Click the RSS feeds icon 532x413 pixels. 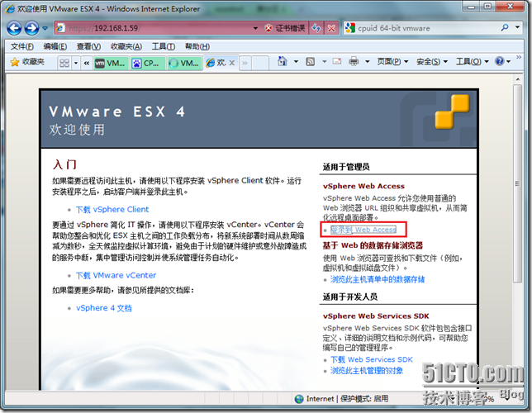point(310,62)
